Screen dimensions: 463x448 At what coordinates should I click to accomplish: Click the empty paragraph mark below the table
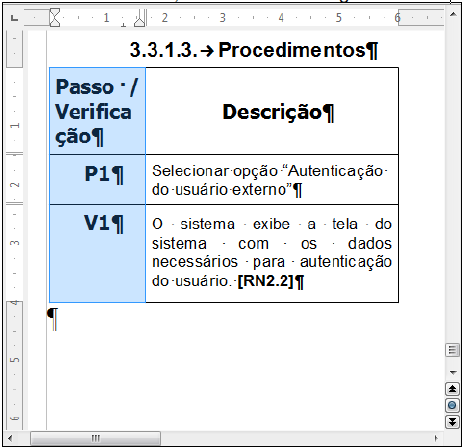click(53, 319)
